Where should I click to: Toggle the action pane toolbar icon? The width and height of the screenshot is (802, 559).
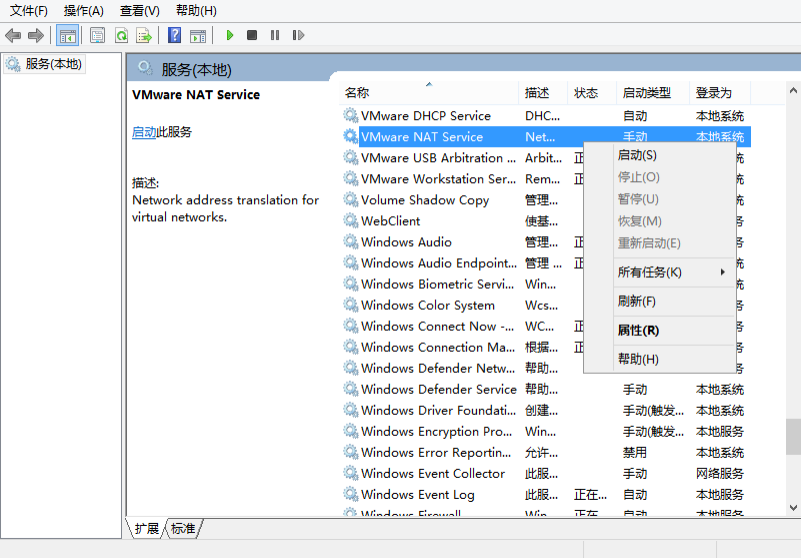tap(198, 35)
